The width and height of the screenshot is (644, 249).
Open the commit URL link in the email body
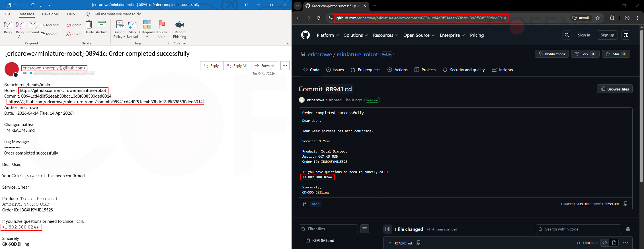(105, 102)
